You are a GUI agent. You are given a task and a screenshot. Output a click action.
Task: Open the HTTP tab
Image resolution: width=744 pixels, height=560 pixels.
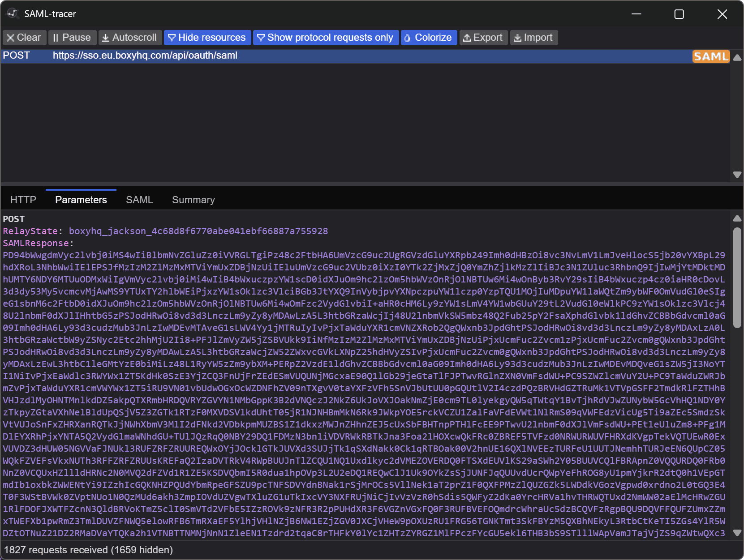point(23,200)
